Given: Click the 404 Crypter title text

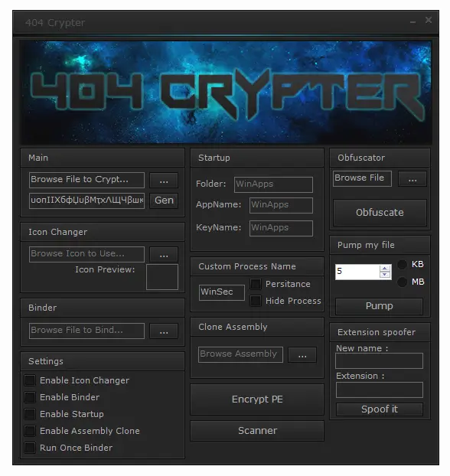Looking at the screenshot, I should (55, 23).
